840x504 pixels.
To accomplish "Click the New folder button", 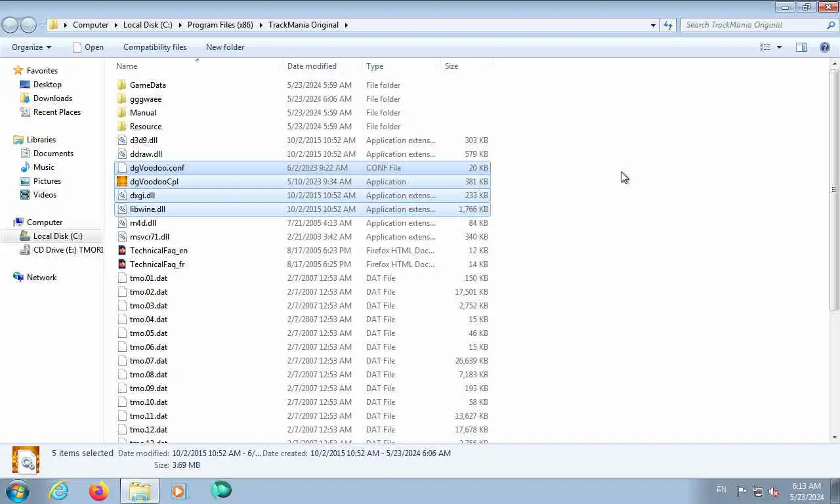I will click(225, 47).
